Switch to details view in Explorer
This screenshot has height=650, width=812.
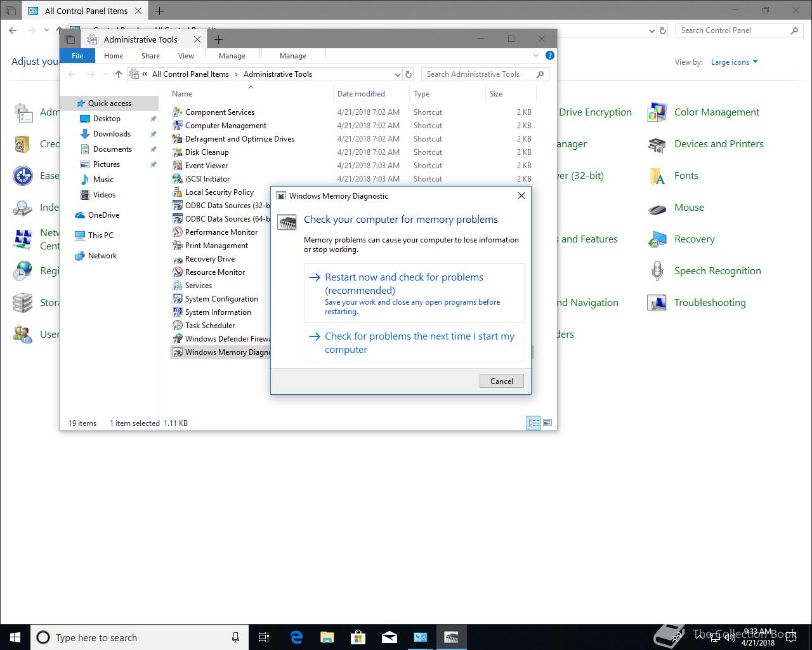coord(534,423)
